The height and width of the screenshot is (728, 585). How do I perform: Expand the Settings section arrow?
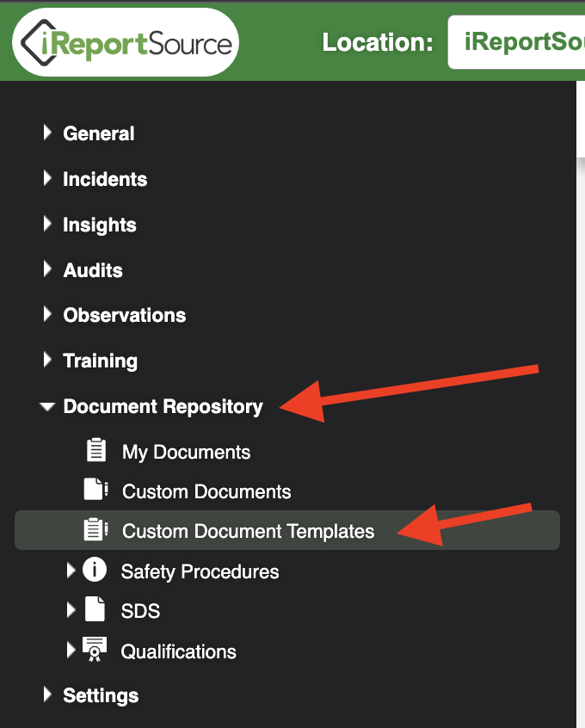coord(47,694)
